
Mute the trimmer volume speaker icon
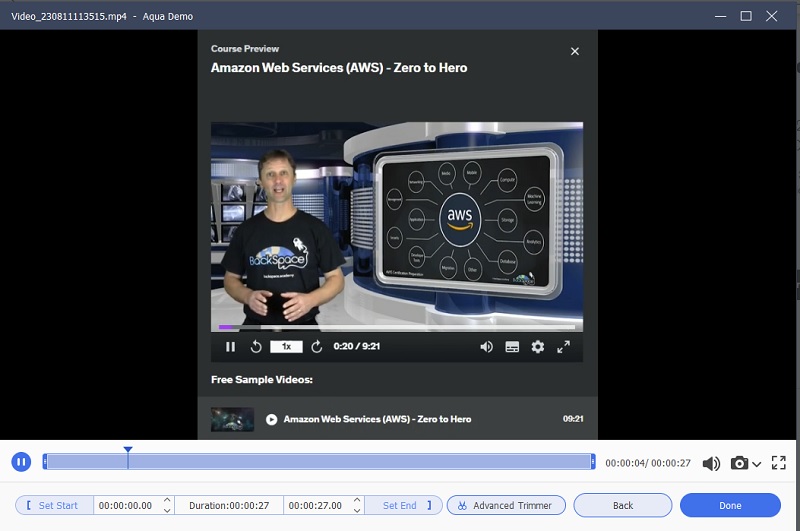tap(711, 463)
